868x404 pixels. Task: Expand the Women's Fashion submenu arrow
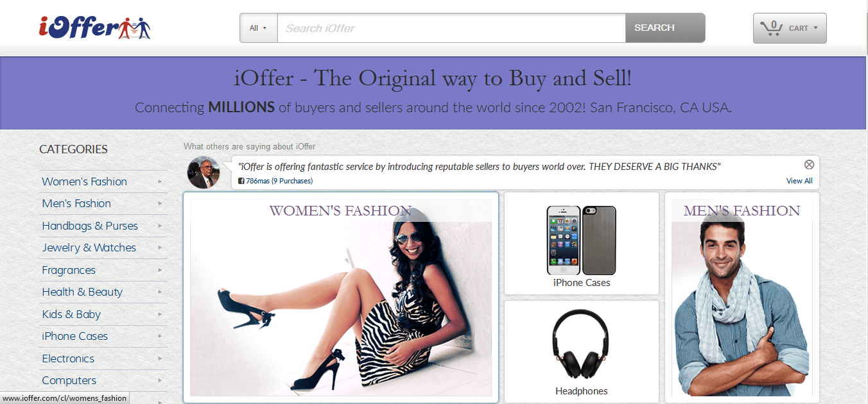pyautogui.click(x=160, y=181)
